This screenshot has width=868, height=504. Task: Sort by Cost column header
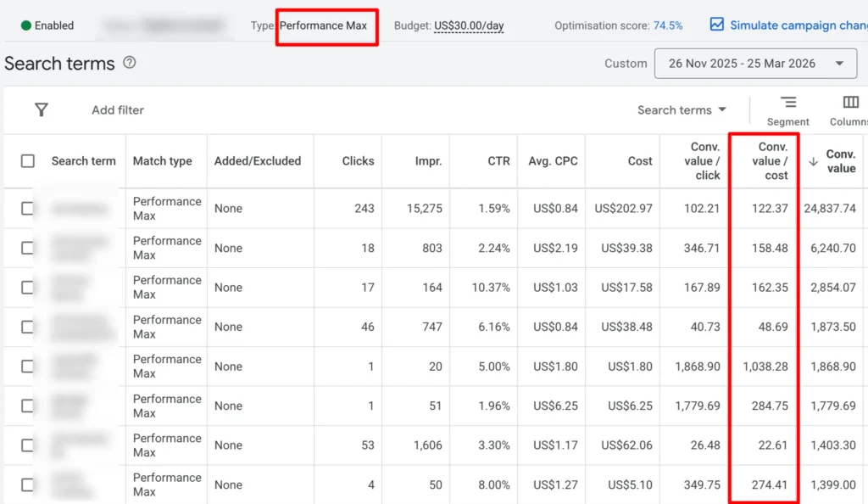click(x=640, y=161)
